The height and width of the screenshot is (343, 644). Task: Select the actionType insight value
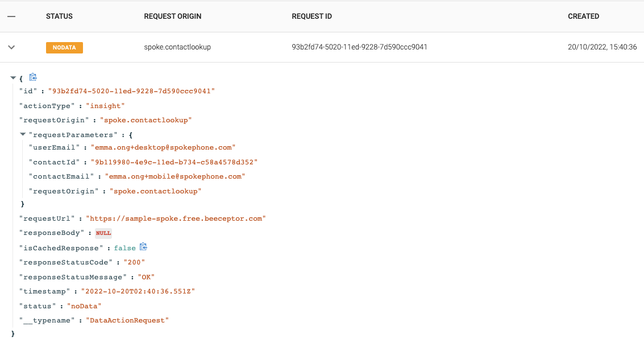(x=106, y=105)
